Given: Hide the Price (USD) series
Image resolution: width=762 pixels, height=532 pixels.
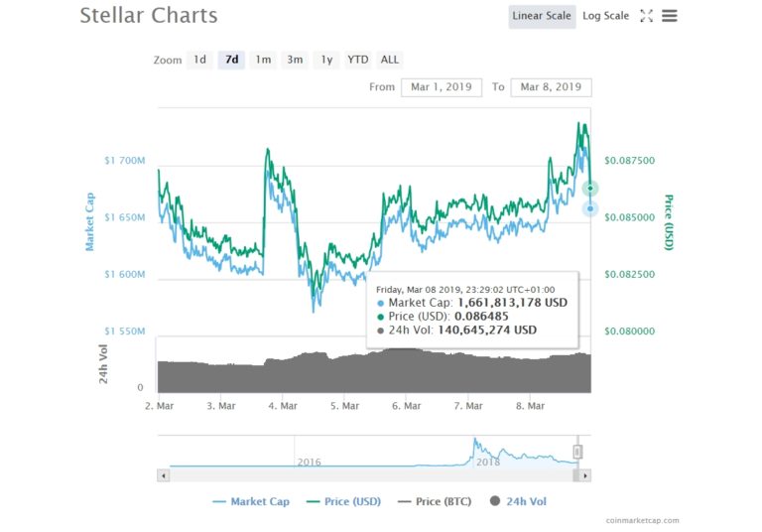Looking at the screenshot, I should (x=342, y=501).
